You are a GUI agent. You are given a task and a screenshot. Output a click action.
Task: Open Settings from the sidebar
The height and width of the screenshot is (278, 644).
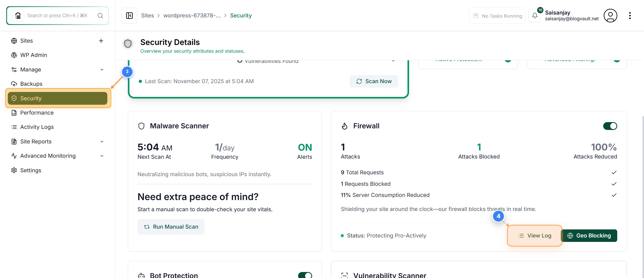[31, 170]
